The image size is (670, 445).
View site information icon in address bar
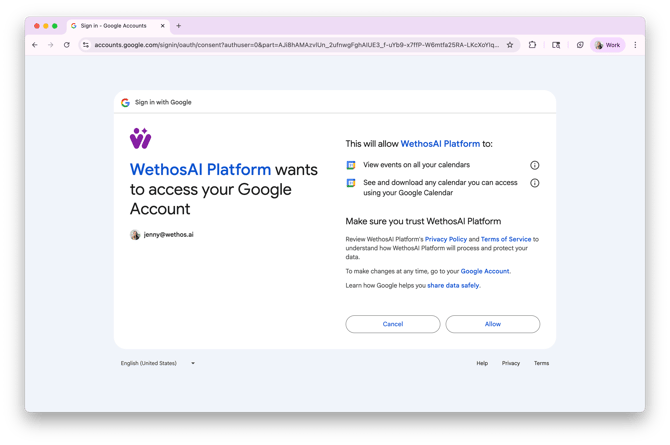point(86,45)
